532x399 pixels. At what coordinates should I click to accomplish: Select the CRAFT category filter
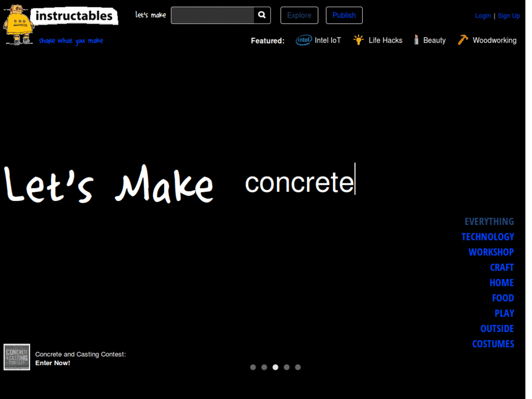click(x=501, y=267)
